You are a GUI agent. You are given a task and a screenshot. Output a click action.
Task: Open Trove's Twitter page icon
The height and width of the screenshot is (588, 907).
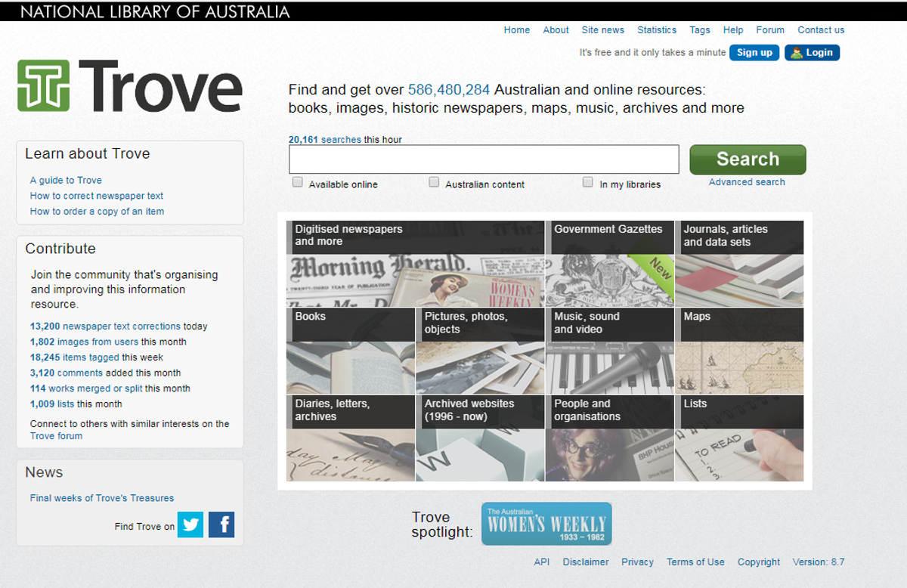tap(190, 525)
